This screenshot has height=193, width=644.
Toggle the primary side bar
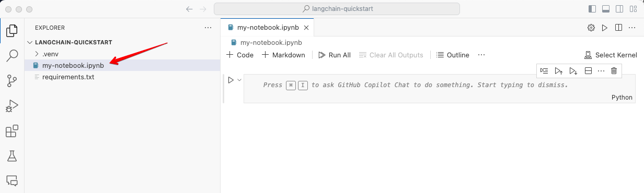pyautogui.click(x=592, y=9)
